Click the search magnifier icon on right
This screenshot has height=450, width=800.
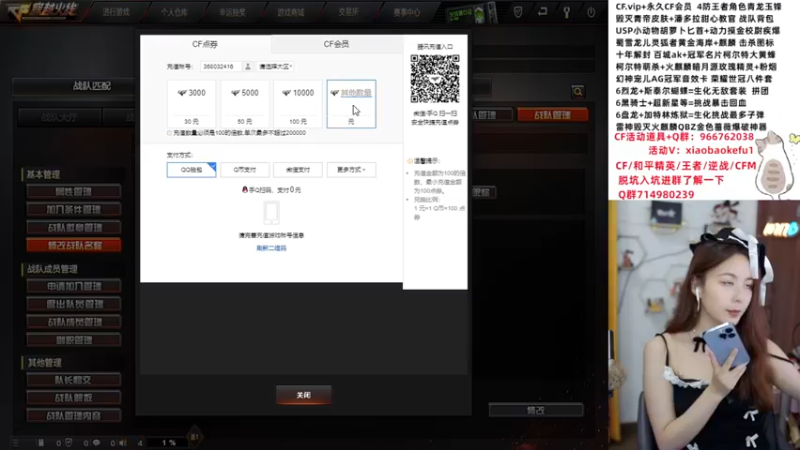578,92
